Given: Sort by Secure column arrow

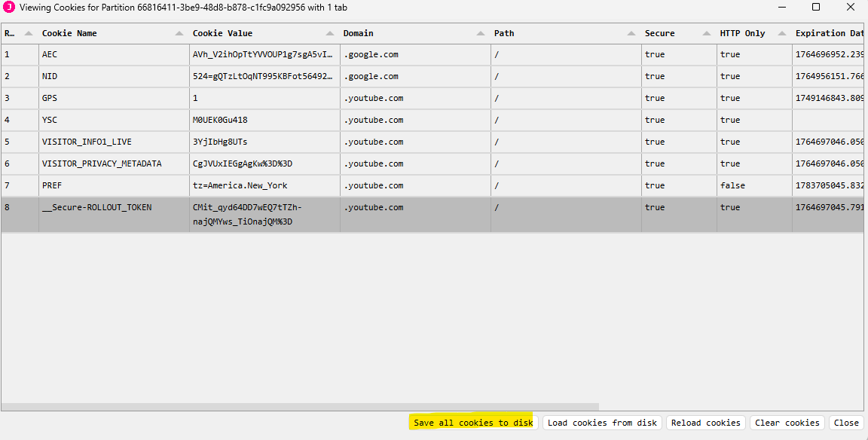Looking at the screenshot, I should 707,34.
